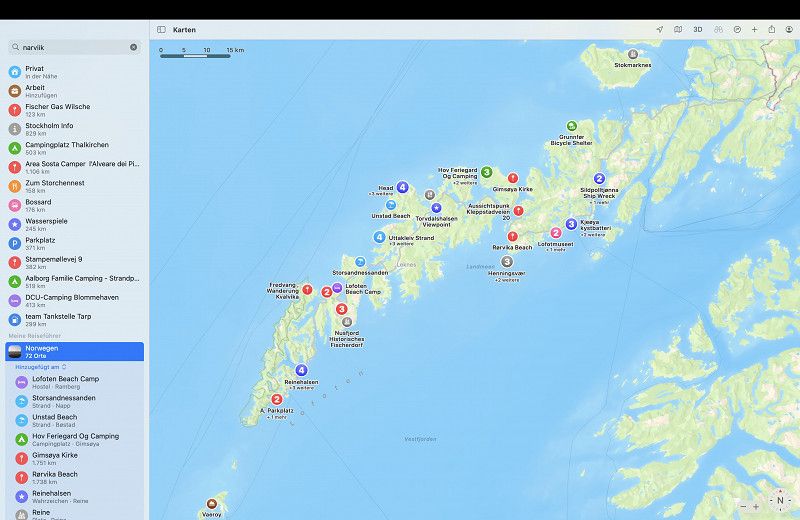Click the current location arrow icon
The height and width of the screenshot is (520, 800).
tap(660, 30)
